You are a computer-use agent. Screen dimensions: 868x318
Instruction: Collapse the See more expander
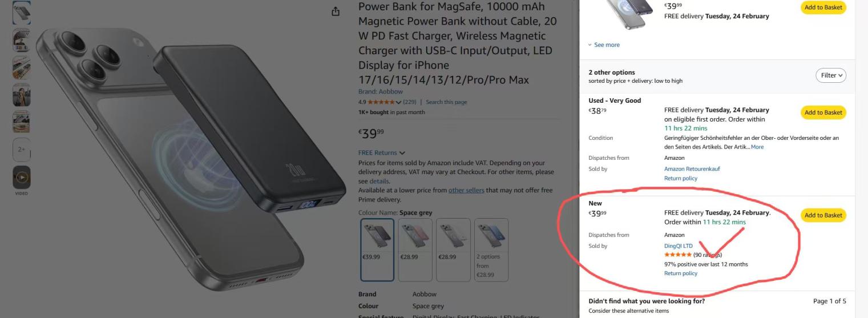click(x=604, y=45)
